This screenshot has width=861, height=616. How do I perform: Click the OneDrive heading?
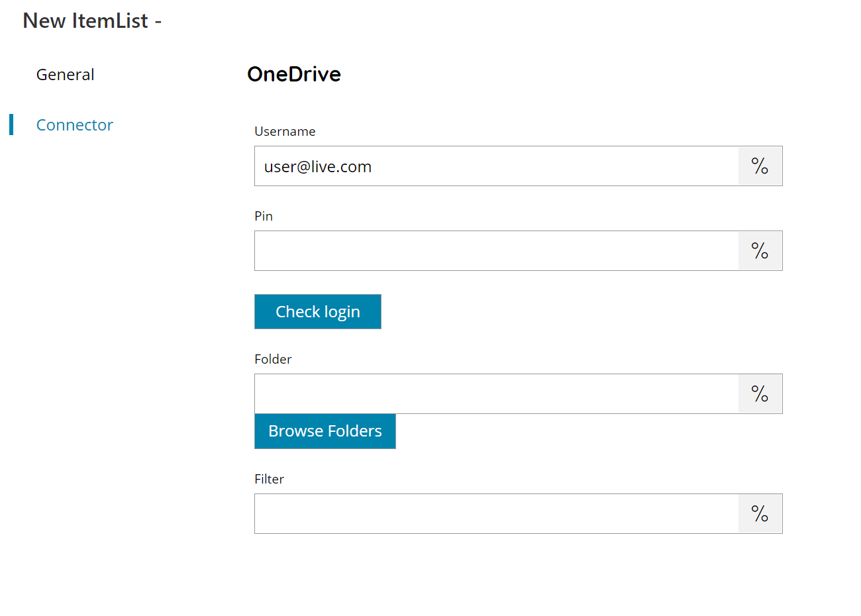pyautogui.click(x=294, y=74)
